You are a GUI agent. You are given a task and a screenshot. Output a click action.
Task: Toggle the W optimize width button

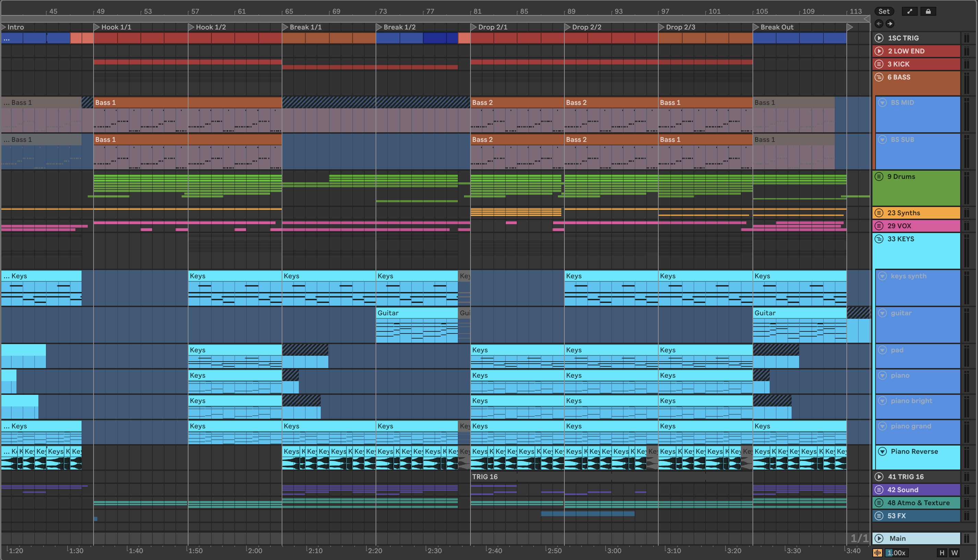(955, 553)
